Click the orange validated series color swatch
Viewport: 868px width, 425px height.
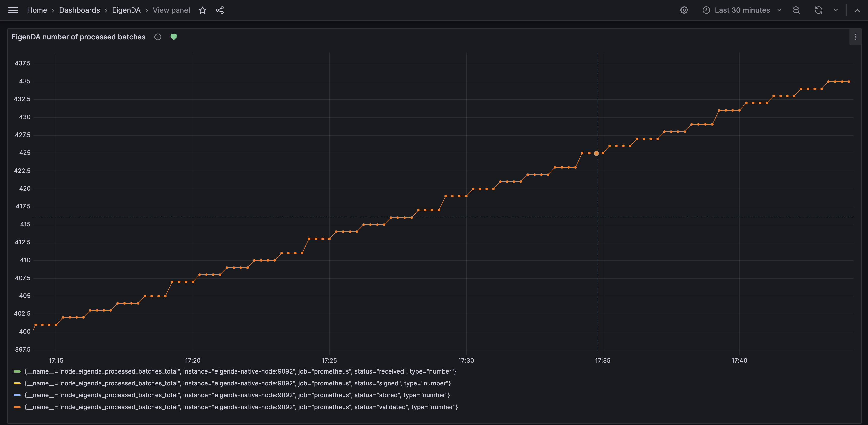[17, 407]
